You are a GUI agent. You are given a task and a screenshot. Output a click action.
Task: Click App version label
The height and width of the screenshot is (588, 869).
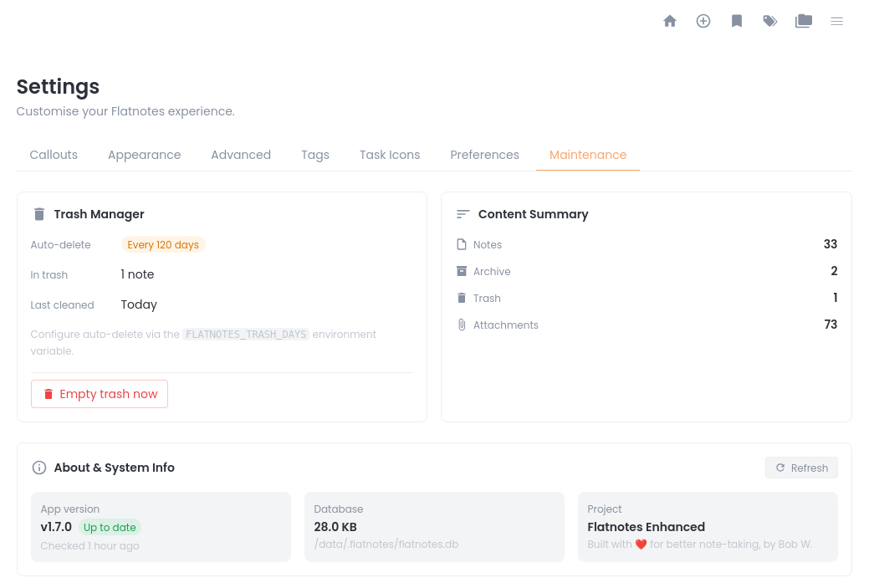click(69, 509)
